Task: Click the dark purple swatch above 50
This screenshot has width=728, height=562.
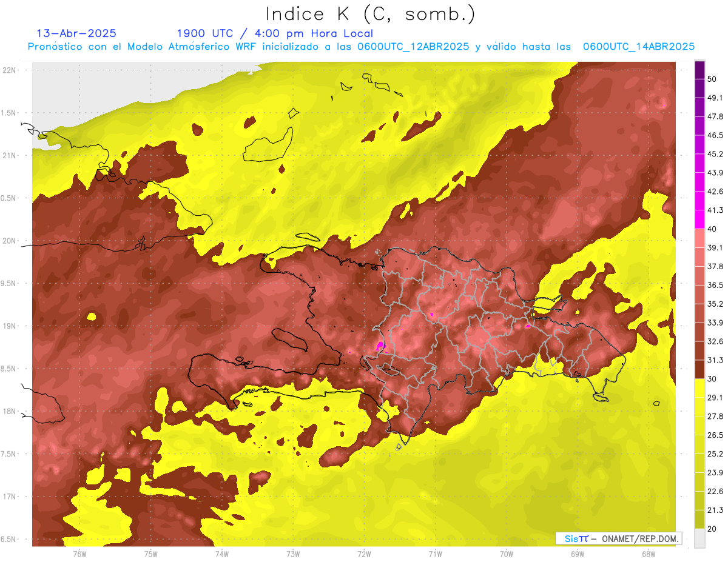Action: click(x=699, y=69)
